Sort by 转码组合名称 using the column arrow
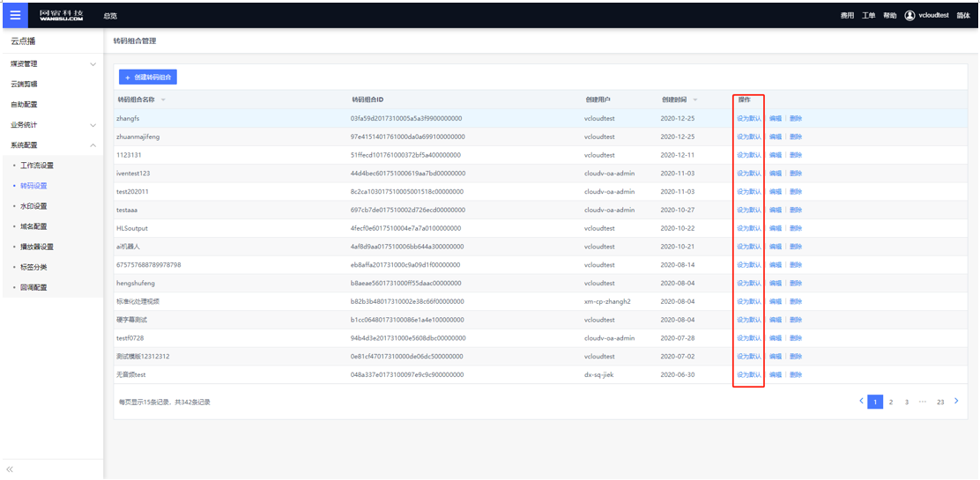This screenshot has height=480, width=980. pos(163,100)
